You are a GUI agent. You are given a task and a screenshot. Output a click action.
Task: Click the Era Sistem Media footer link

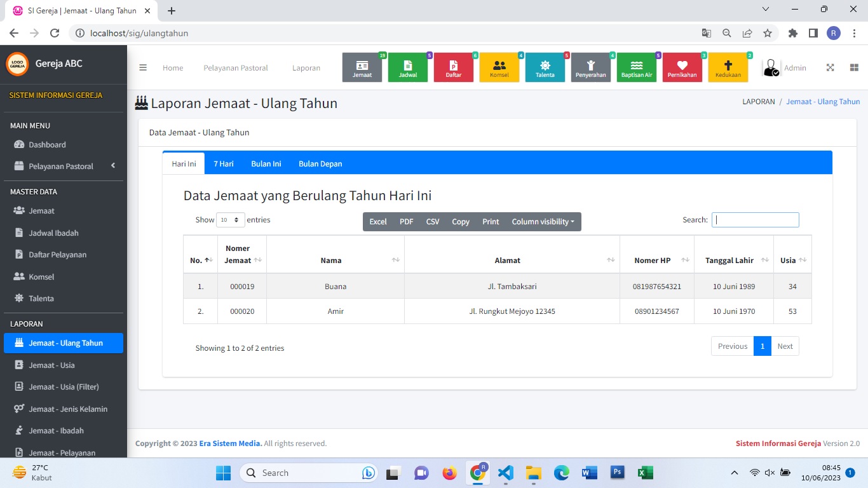(x=230, y=444)
